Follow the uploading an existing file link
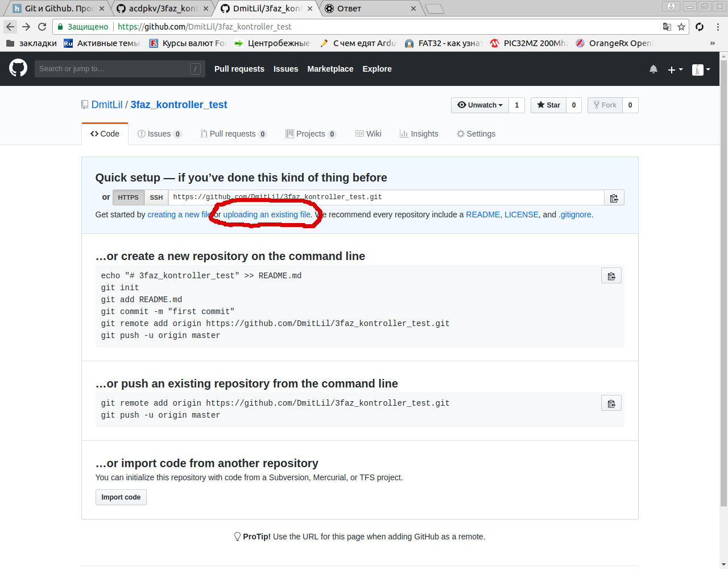Image resolution: width=728 pixels, height=569 pixels. [x=267, y=215]
